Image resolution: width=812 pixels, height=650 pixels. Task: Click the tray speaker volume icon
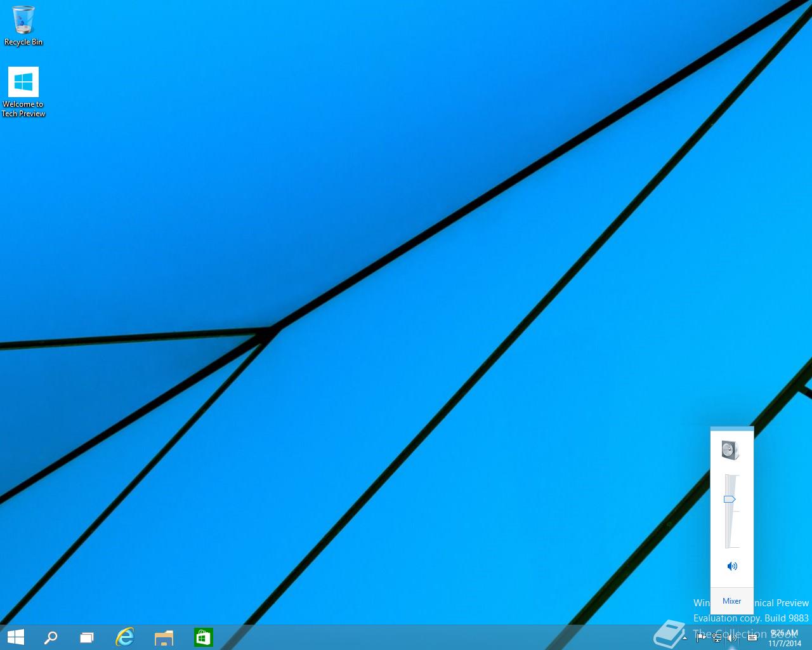733,638
